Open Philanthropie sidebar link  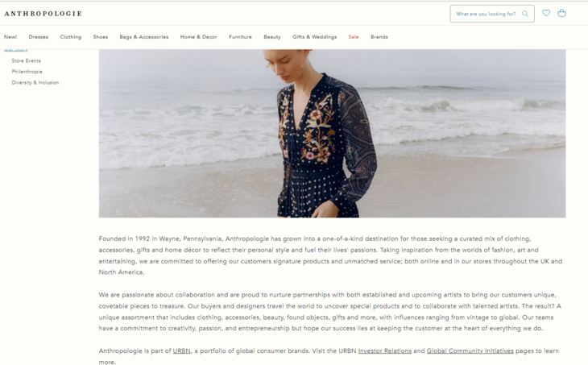[x=27, y=72]
